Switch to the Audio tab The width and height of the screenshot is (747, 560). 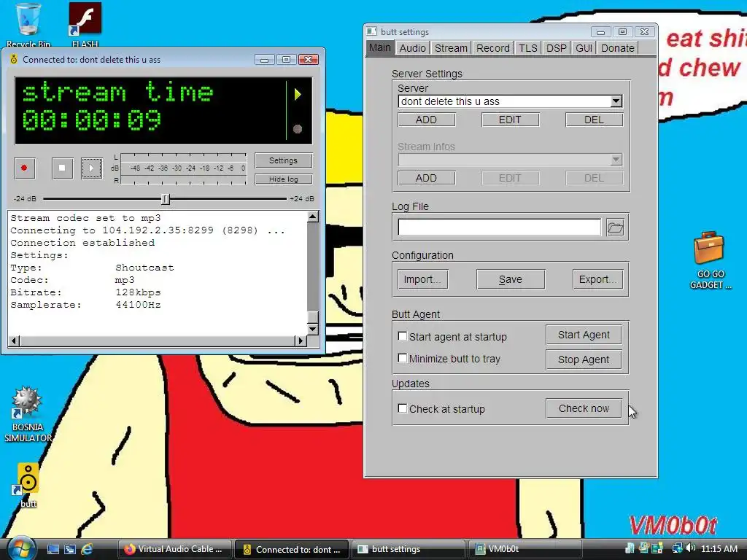click(x=413, y=48)
